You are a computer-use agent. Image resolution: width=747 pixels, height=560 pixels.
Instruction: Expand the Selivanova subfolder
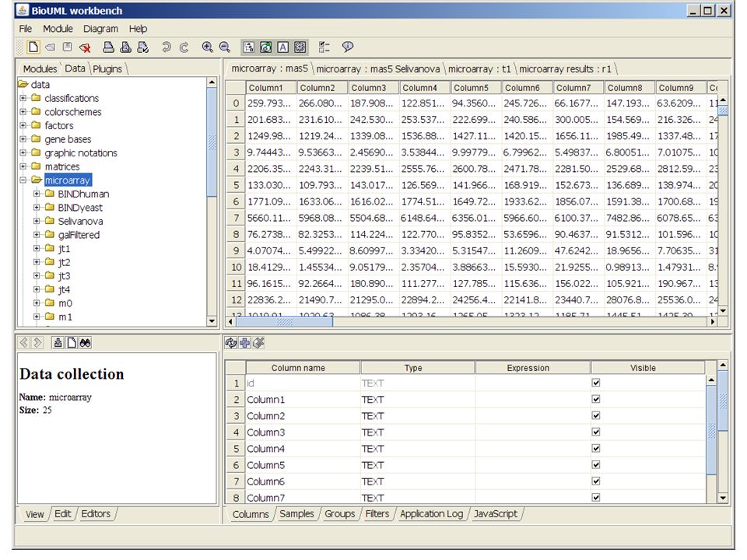pos(37,221)
